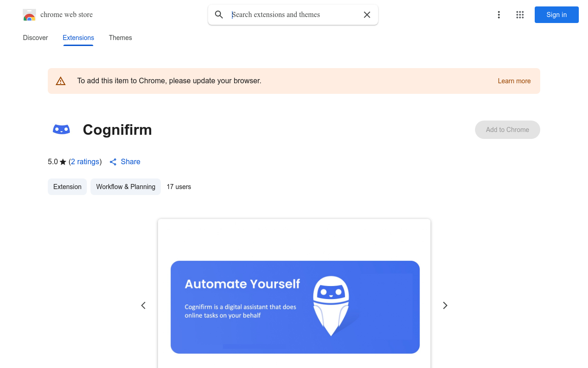
Task: Switch to the Discover tab
Action: click(x=35, y=38)
